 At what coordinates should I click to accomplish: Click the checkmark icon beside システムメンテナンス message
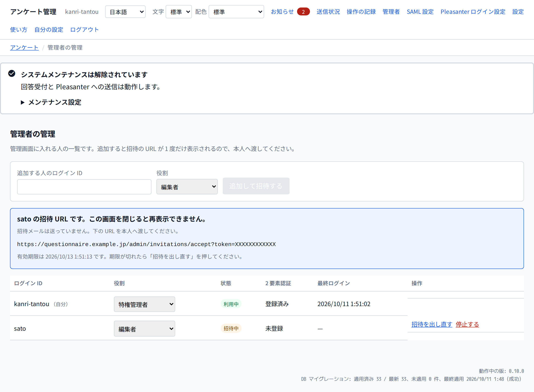[12, 74]
